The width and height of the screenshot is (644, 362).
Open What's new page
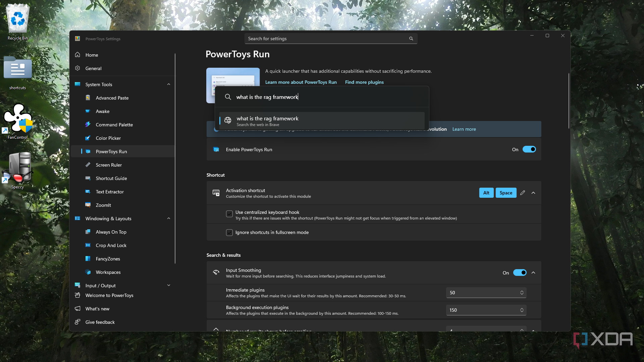(123, 309)
